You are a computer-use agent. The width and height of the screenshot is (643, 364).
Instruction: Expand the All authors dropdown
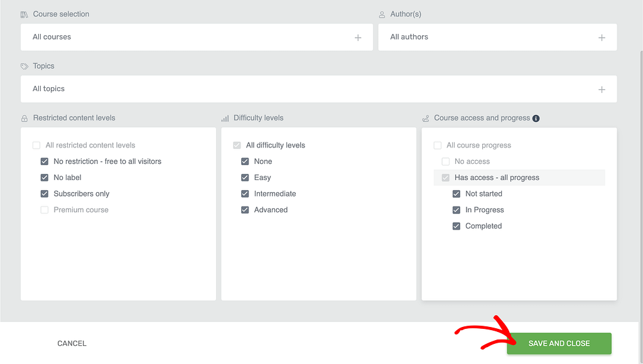(x=497, y=37)
